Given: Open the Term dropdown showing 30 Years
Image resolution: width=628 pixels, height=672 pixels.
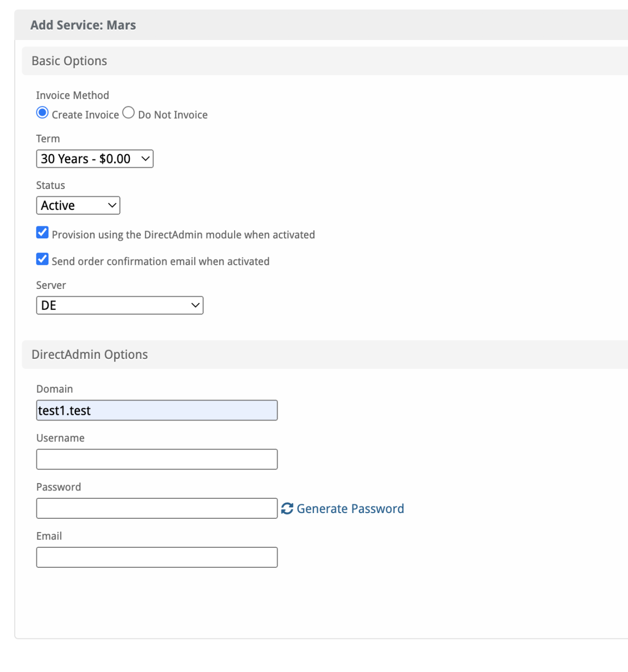Looking at the screenshot, I should coord(95,159).
